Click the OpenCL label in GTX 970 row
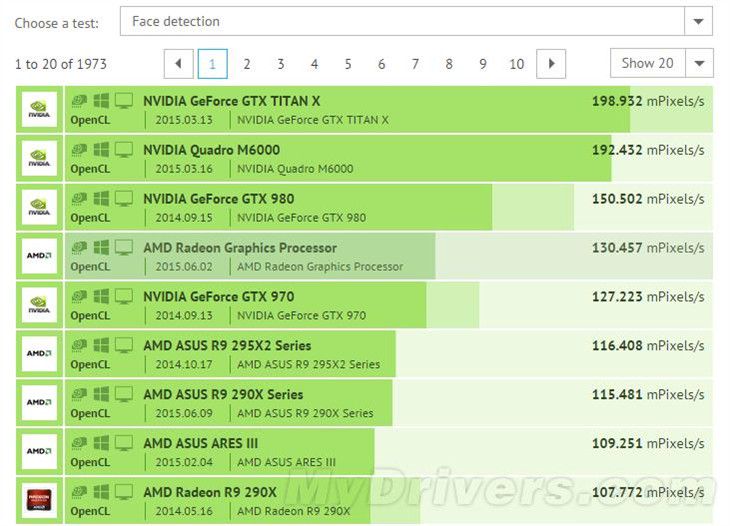The width and height of the screenshot is (730, 526). click(90, 316)
